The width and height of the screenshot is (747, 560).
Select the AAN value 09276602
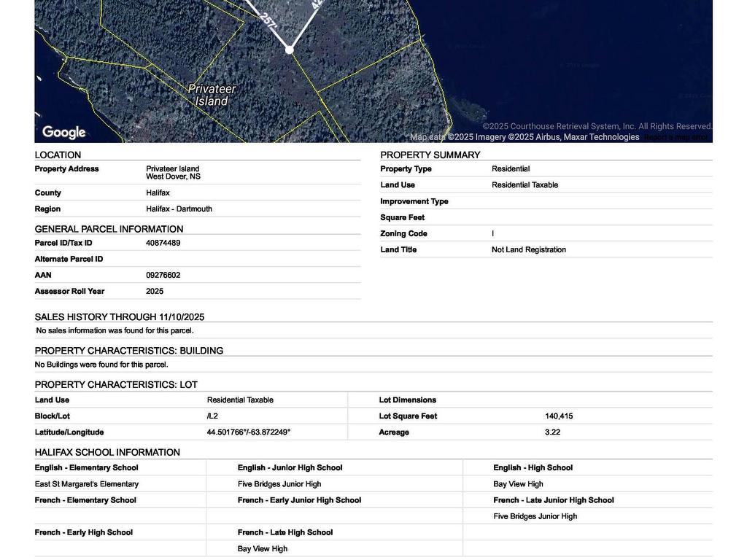(163, 275)
